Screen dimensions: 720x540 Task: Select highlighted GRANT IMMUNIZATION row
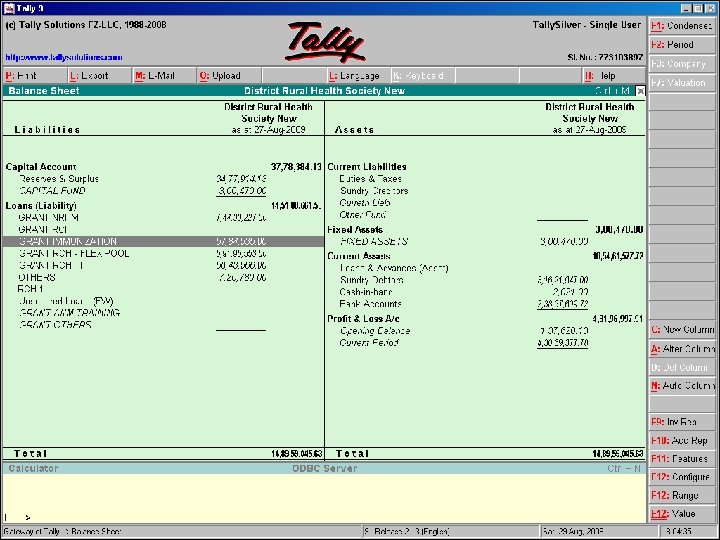click(x=163, y=242)
